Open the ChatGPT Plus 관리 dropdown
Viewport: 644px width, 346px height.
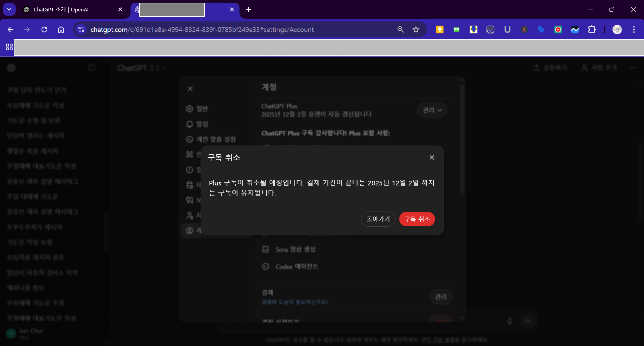coord(432,110)
